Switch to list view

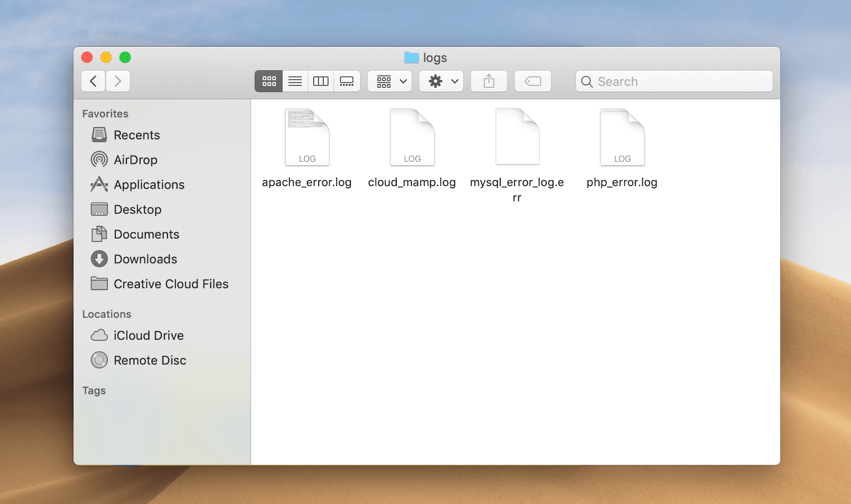[x=295, y=81]
